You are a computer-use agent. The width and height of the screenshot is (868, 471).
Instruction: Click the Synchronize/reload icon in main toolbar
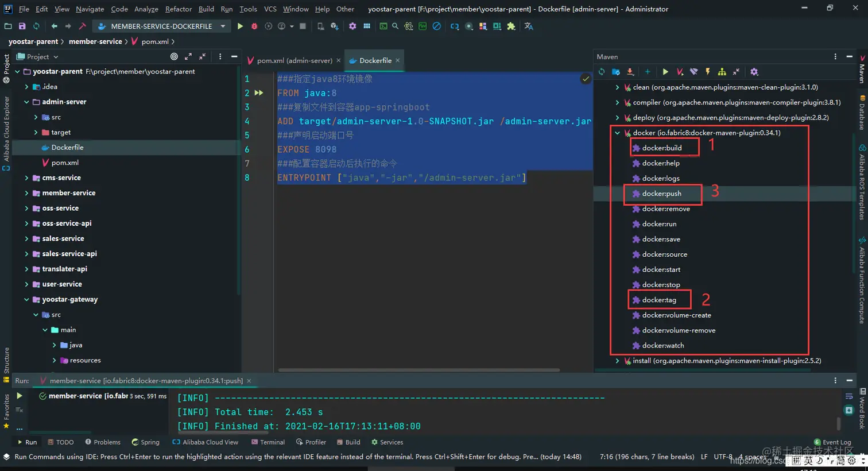[36, 26]
